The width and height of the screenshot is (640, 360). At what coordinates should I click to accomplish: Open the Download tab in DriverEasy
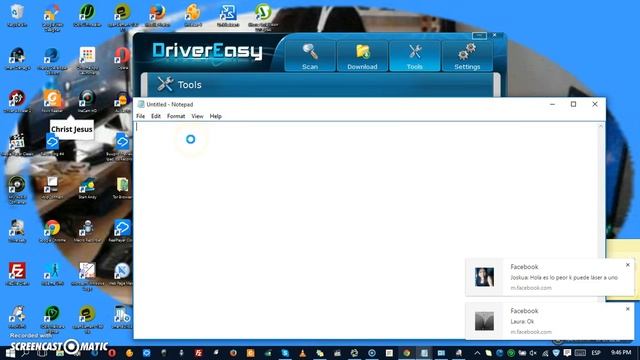362,56
